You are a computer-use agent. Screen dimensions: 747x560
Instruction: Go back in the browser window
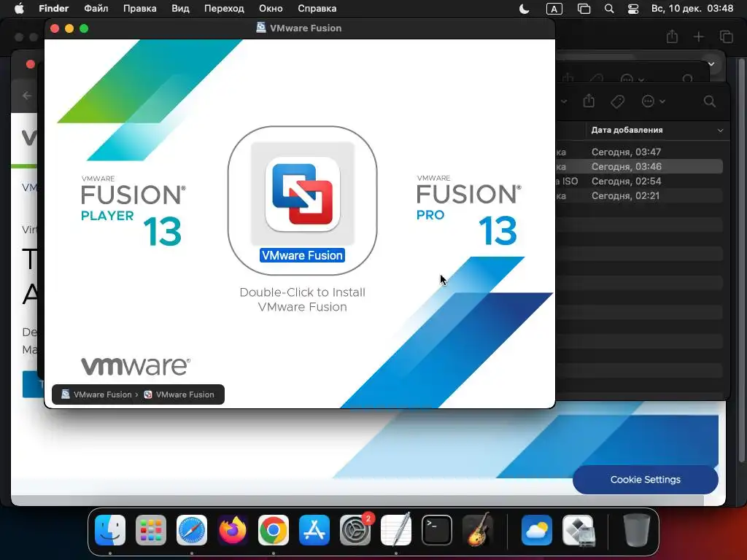(x=27, y=96)
